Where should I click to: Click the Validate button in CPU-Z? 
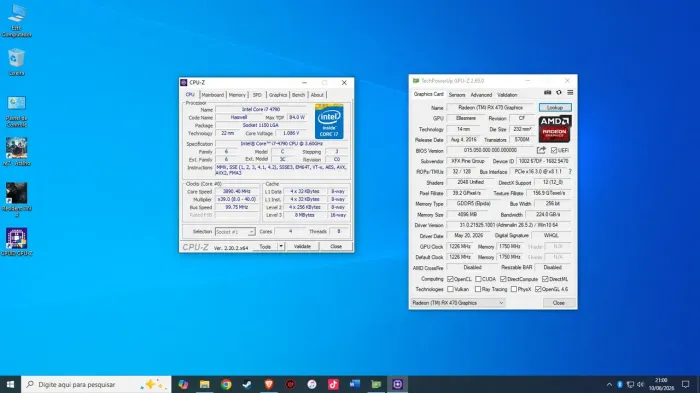click(302, 246)
